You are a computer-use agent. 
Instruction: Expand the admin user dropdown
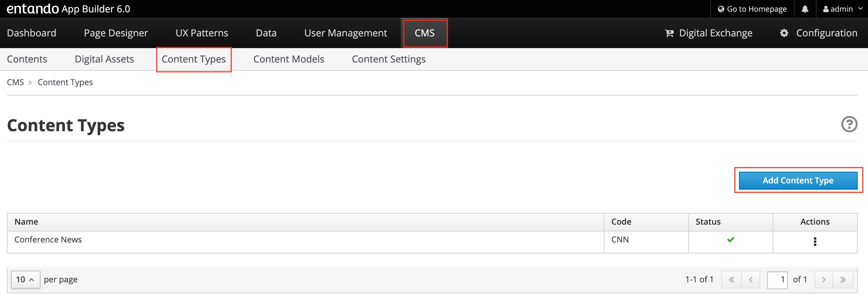[x=843, y=9]
